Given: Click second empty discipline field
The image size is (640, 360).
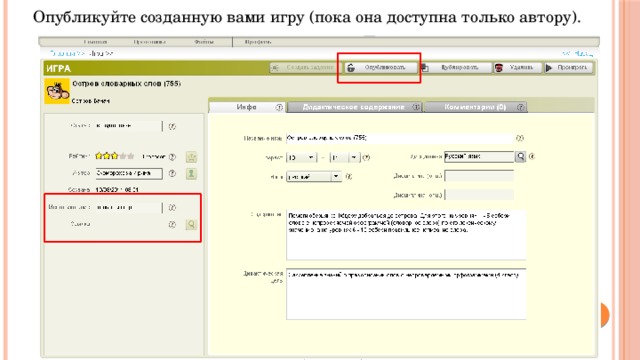Looking at the screenshot, I should coord(479,195).
